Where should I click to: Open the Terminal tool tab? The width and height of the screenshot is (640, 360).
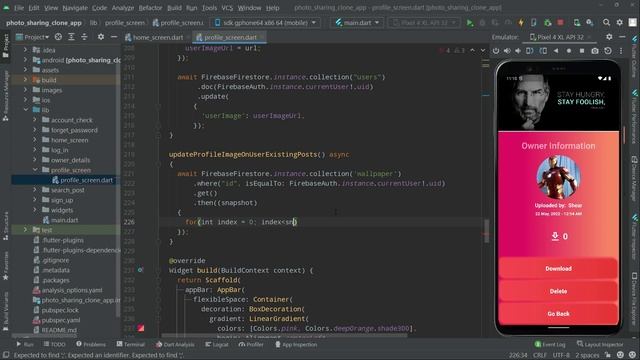(x=131, y=344)
